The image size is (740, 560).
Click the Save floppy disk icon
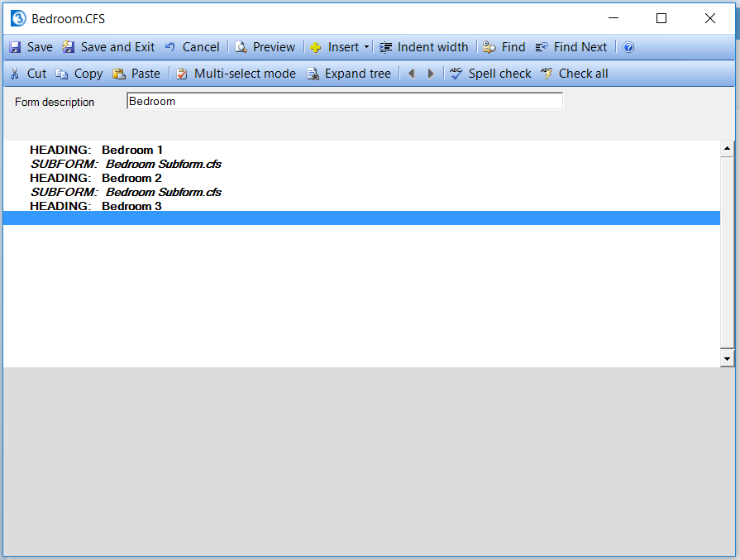tap(15, 47)
